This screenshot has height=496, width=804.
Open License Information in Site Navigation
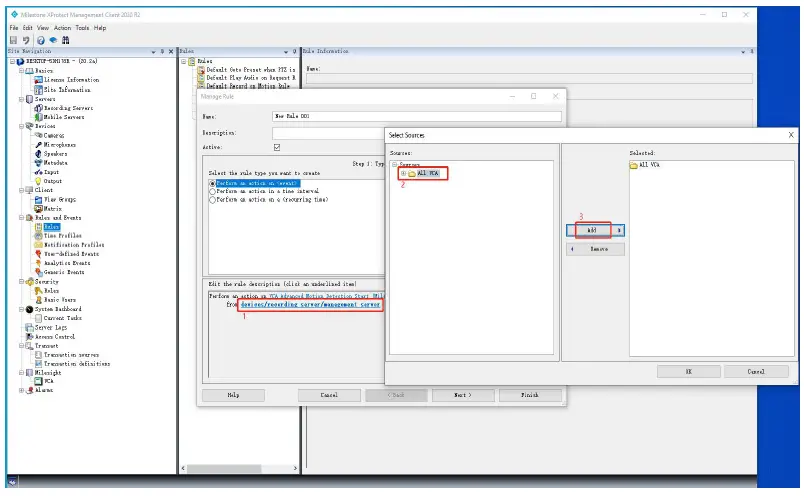pyautogui.click(x=71, y=80)
